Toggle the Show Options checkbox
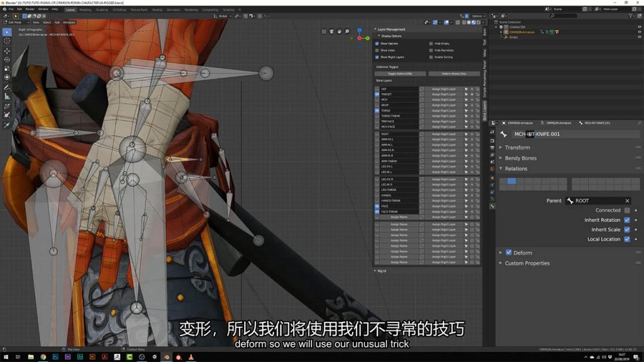Viewport: 644px width, 362px height. pos(377,43)
